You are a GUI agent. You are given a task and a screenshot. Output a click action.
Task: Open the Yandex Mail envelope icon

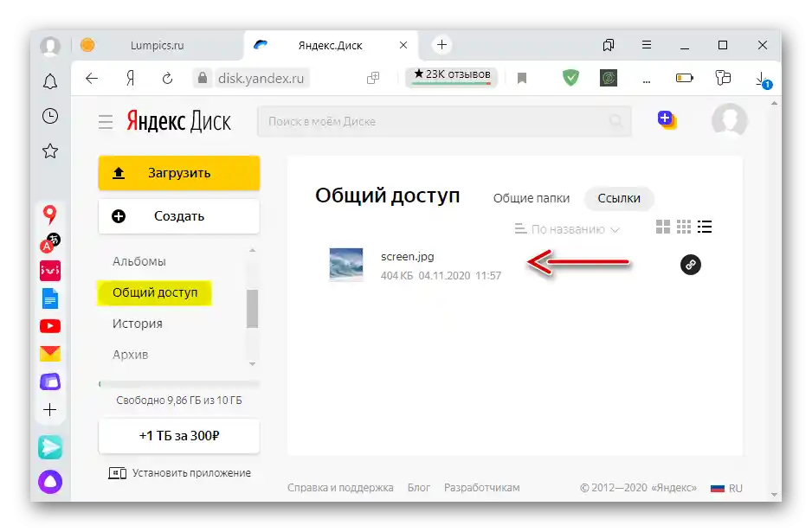coord(50,354)
